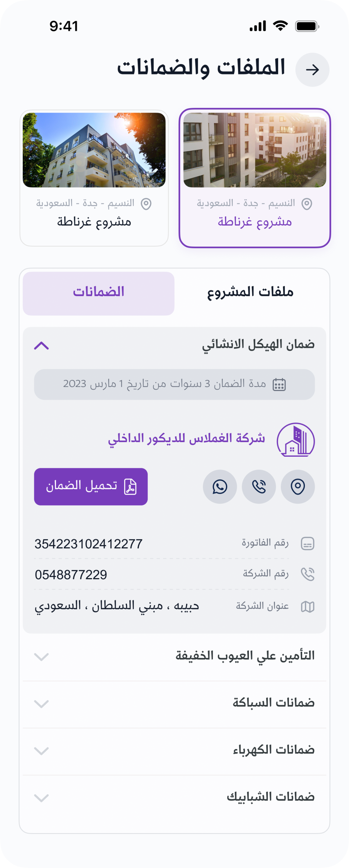Select the purple-highlighted مشروع غرناطة project card
Viewport: 349px width, 868px height.
click(254, 178)
